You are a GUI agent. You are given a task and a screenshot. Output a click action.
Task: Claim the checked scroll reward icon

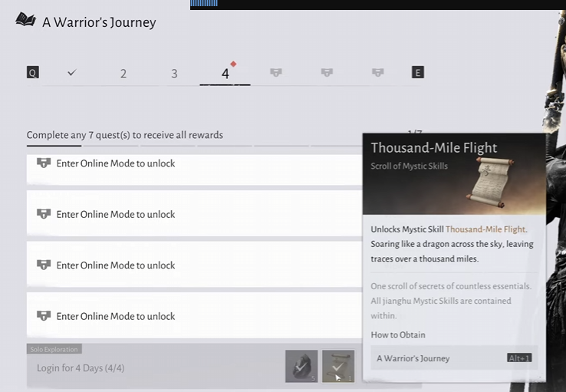[337, 366]
